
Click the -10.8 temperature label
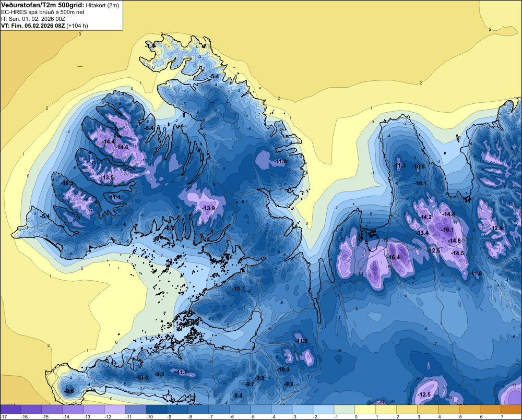419,166
